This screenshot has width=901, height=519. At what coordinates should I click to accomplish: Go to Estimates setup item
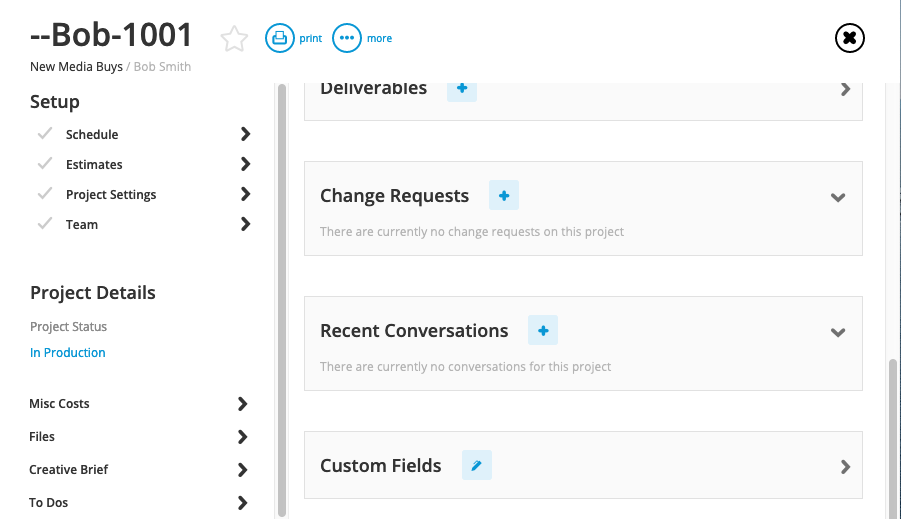point(94,164)
